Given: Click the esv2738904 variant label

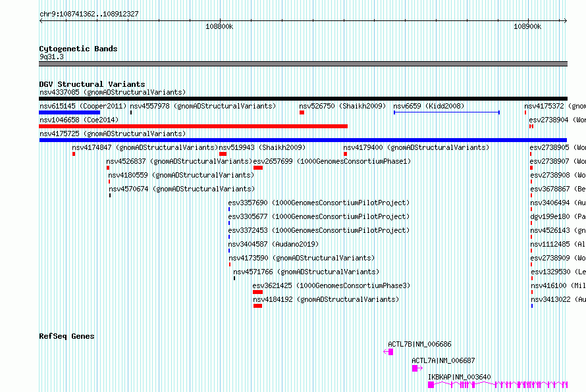Looking at the screenshot, I should [557, 120].
